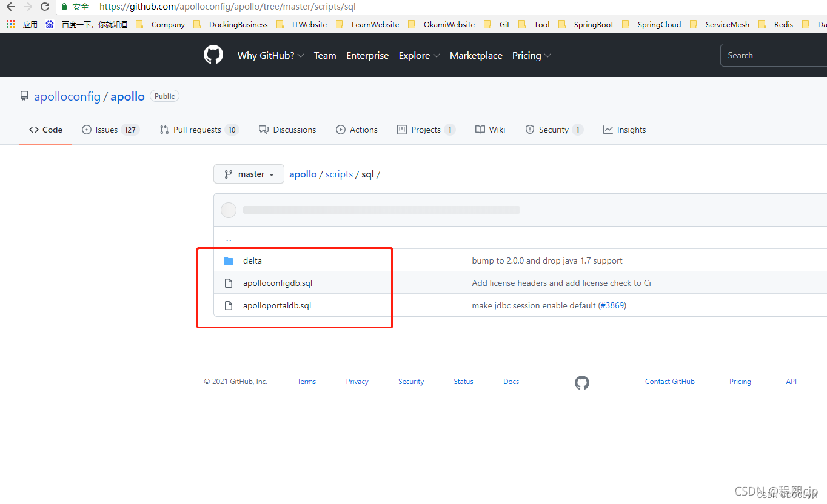The image size is (827, 504).
Task: Open the Baidu paw bookmark icon
Action: click(50, 24)
